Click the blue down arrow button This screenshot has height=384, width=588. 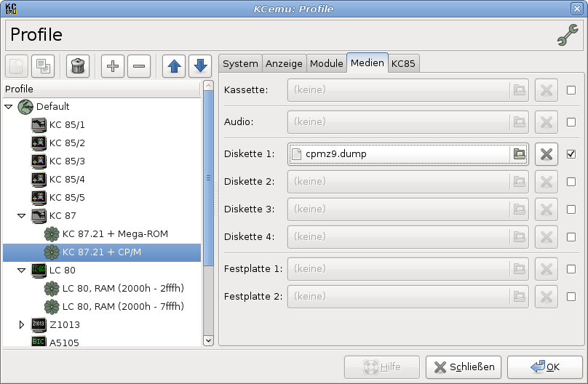(x=200, y=66)
